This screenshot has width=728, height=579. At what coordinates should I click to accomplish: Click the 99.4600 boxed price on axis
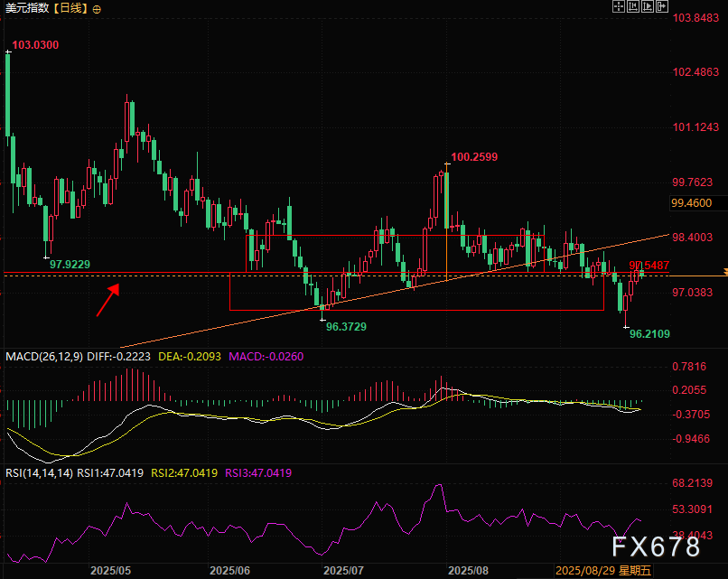(693, 203)
